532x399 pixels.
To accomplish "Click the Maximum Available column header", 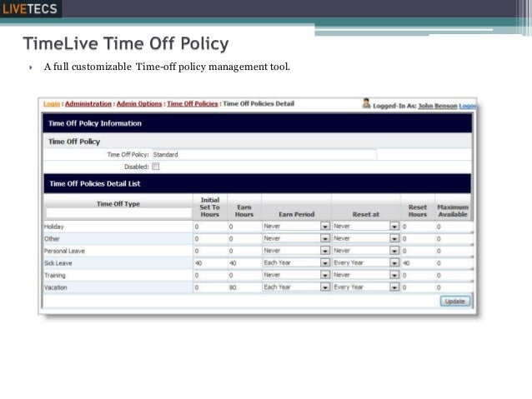I will point(453,211).
